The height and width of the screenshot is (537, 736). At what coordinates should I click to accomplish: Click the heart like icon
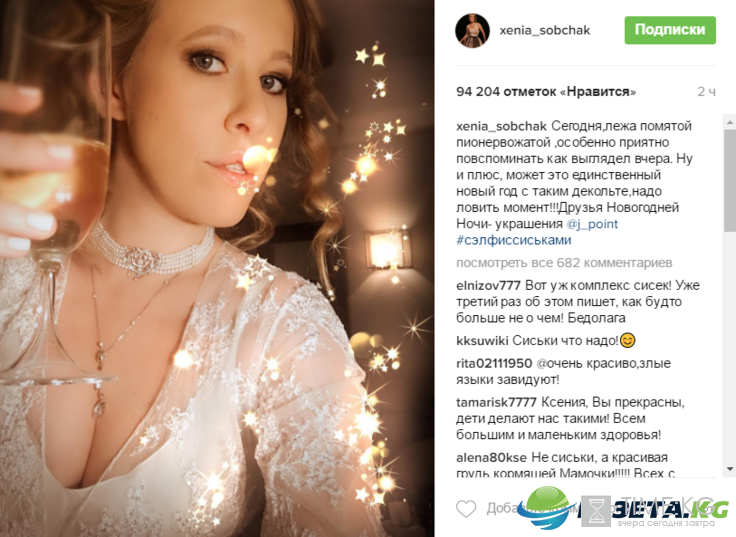[x=466, y=509]
